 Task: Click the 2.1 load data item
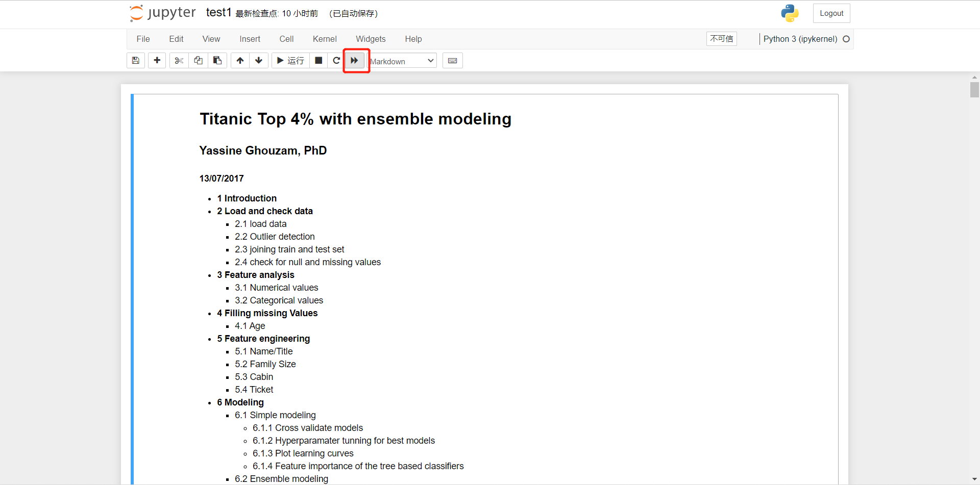261,224
